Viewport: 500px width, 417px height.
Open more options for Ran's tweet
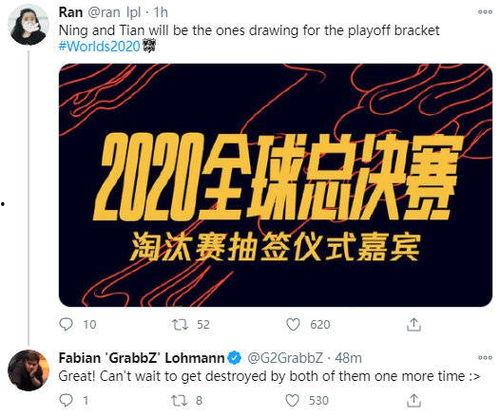pos(485,12)
